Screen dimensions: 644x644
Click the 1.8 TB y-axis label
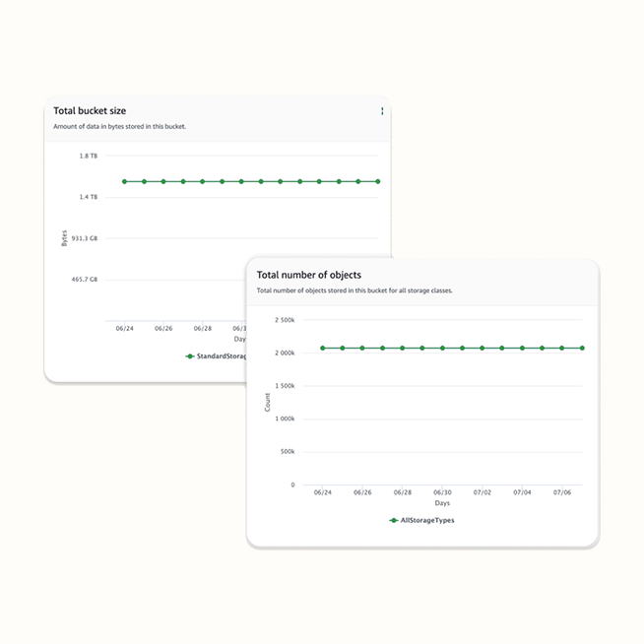[x=88, y=156]
